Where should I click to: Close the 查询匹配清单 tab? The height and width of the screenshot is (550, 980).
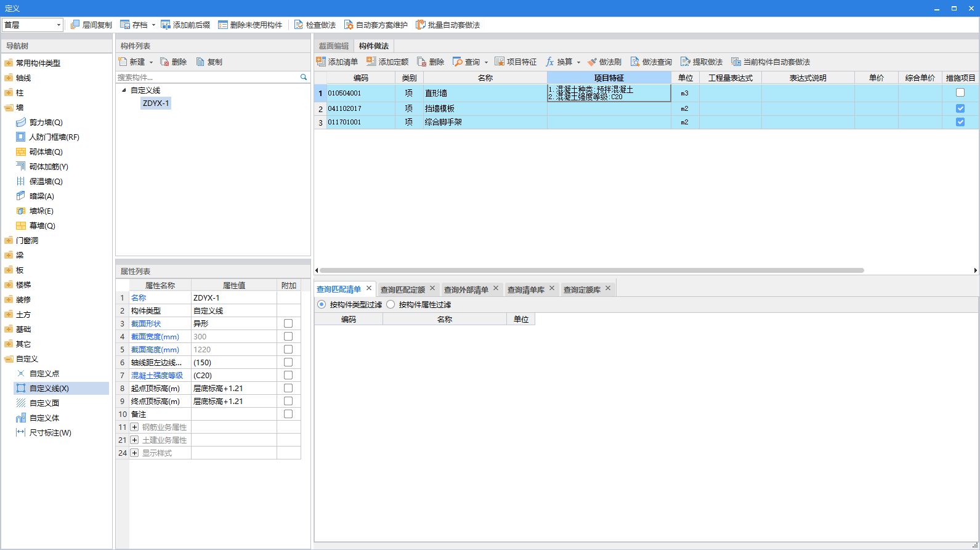369,288
